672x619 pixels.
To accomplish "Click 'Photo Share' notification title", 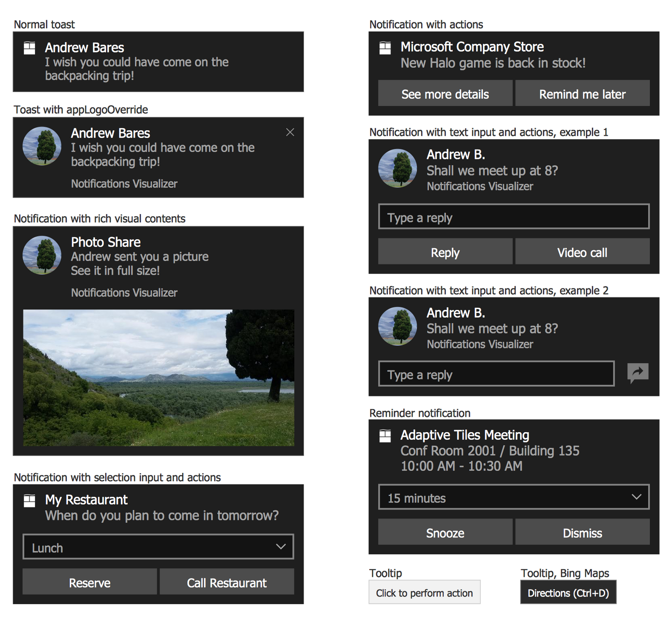I will (106, 242).
